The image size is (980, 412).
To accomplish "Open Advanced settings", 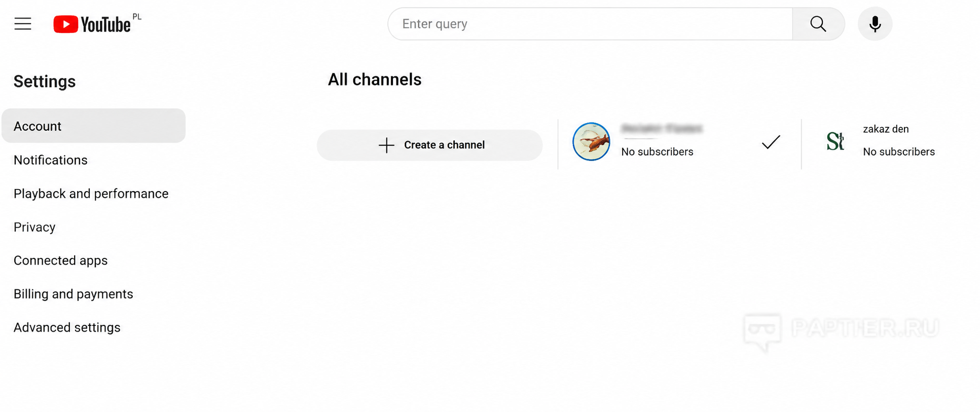I will 67,327.
